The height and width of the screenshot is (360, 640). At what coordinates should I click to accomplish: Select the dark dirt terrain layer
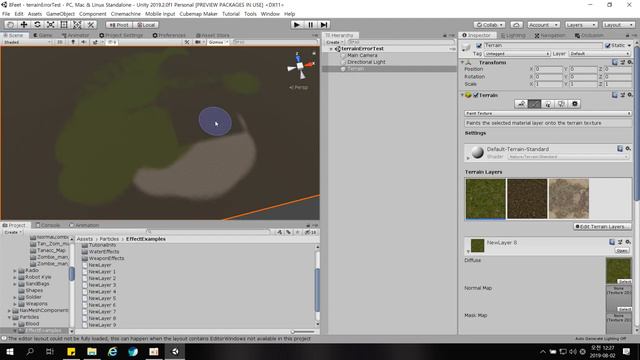(527, 199)
